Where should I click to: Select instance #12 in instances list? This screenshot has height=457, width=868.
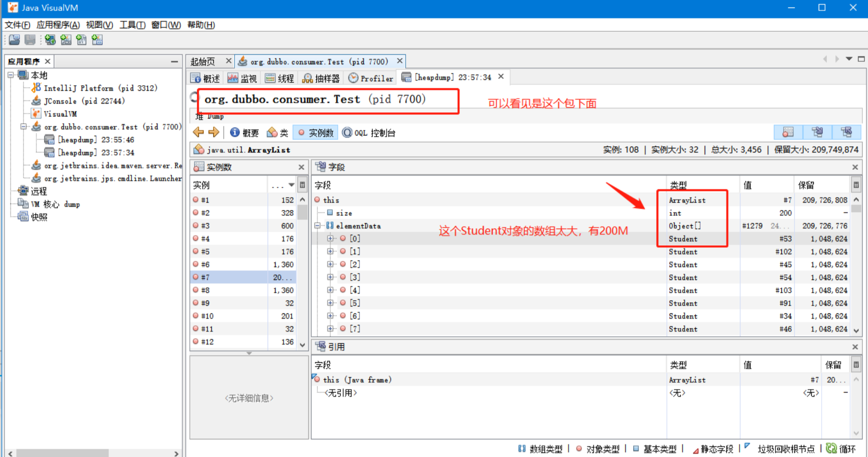[x=243, y=342]
